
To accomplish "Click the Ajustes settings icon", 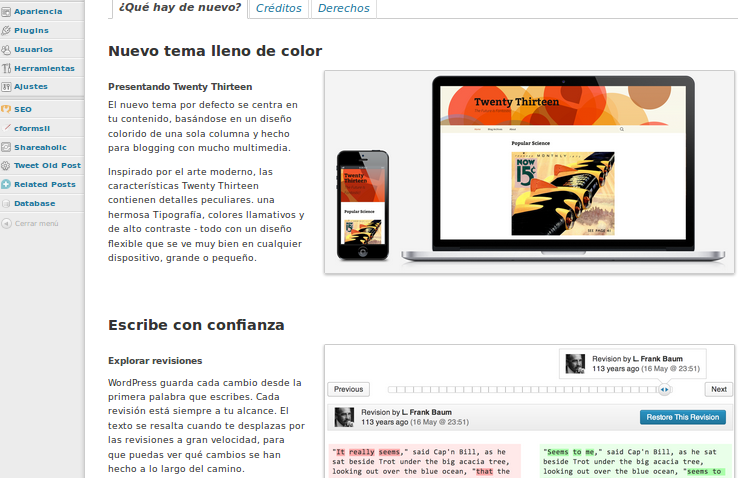I will tap(6, 87).
